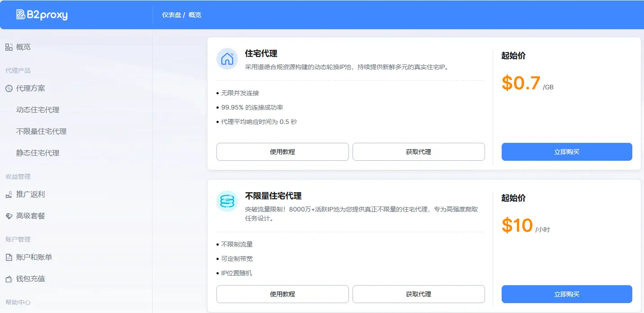Click 获取代理 in the 住宅代理 card
Viewport: 644px width, 313px height.
click(419, 152)
